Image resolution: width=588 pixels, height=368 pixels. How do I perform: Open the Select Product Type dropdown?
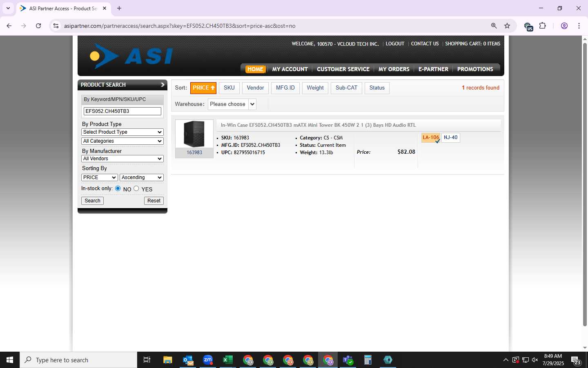(122, 132)
